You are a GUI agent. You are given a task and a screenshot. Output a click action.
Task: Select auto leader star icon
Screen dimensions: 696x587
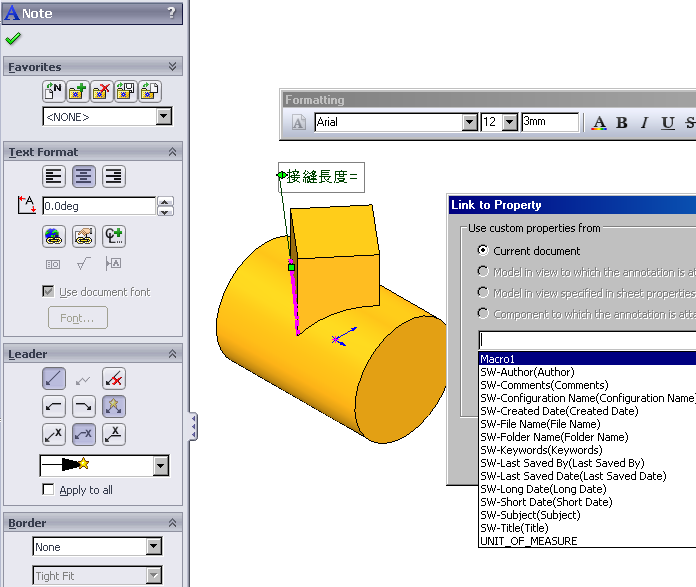click(114, 406)
